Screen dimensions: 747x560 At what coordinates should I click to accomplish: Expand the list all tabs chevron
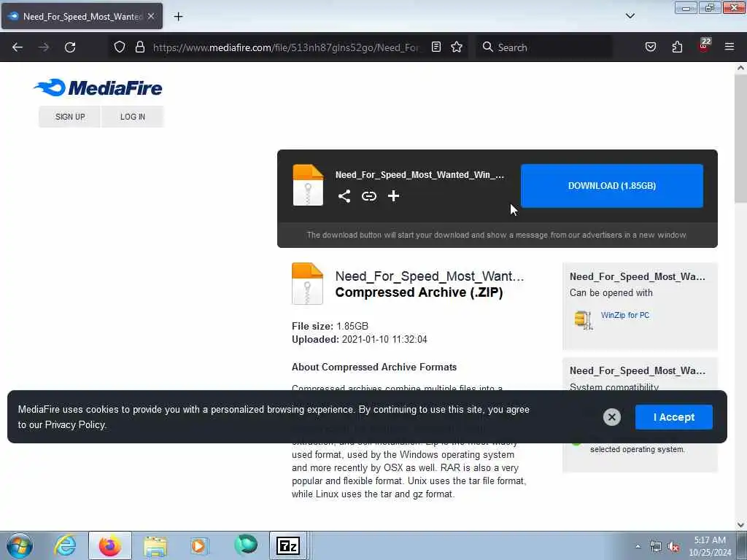point(630,16)
